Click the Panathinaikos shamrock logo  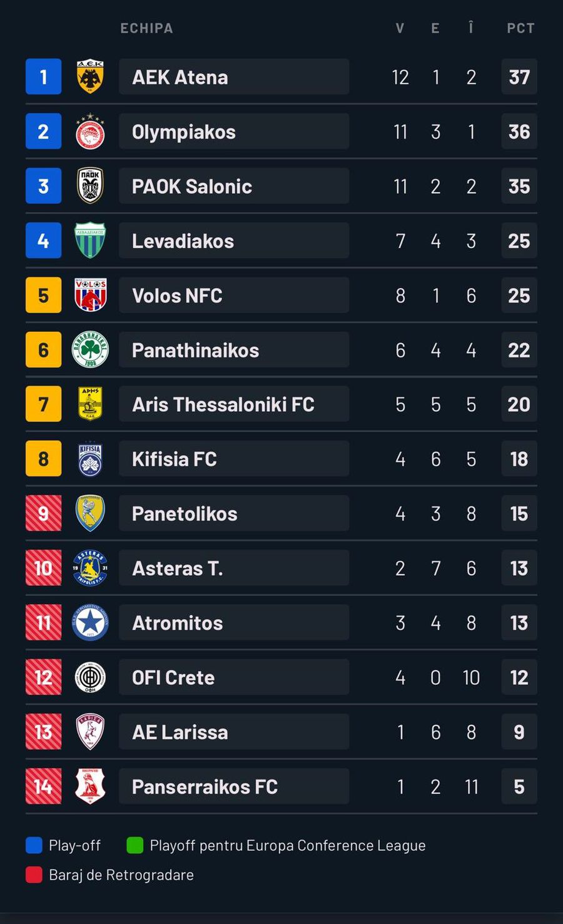(90, 349)
